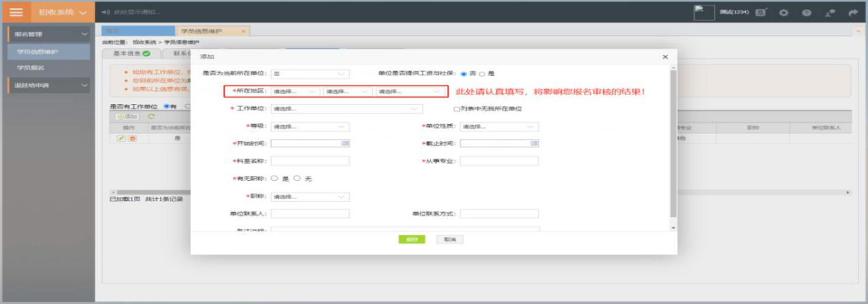Open calendar picker for 截止时间
868x304 pixels.
[x=534, y=143]
